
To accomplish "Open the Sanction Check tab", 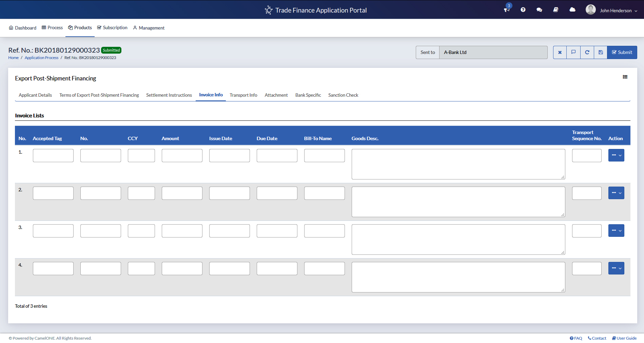I will pos(343,95).
